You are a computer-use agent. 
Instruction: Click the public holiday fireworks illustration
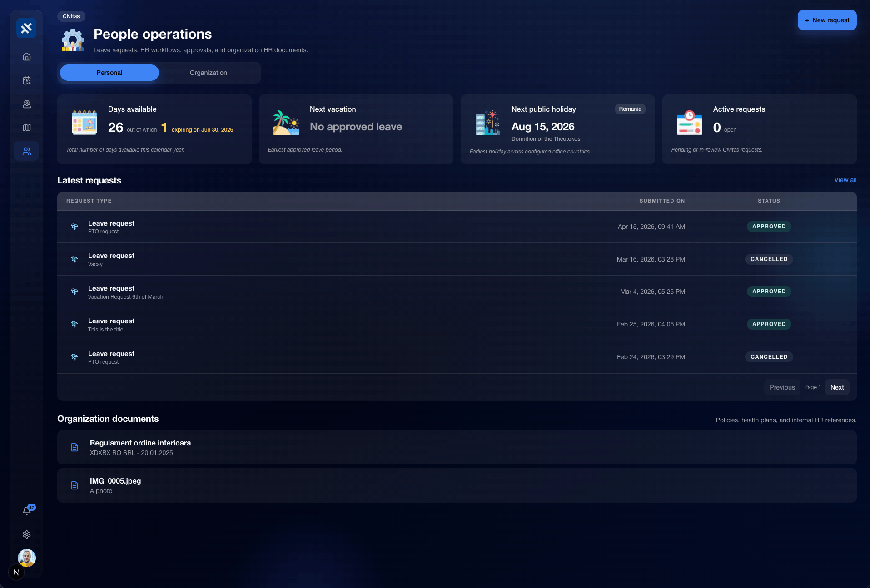(x=488, y=123)
